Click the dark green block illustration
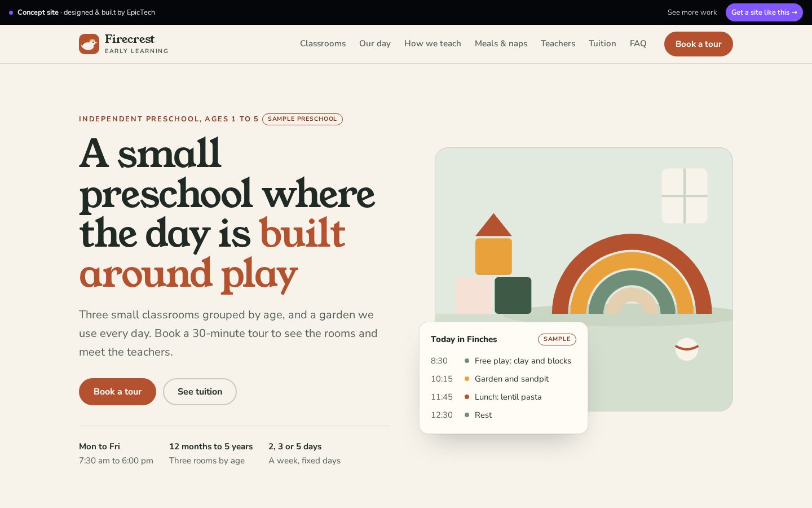The image size is (812, 508). [x=513, y=295]
